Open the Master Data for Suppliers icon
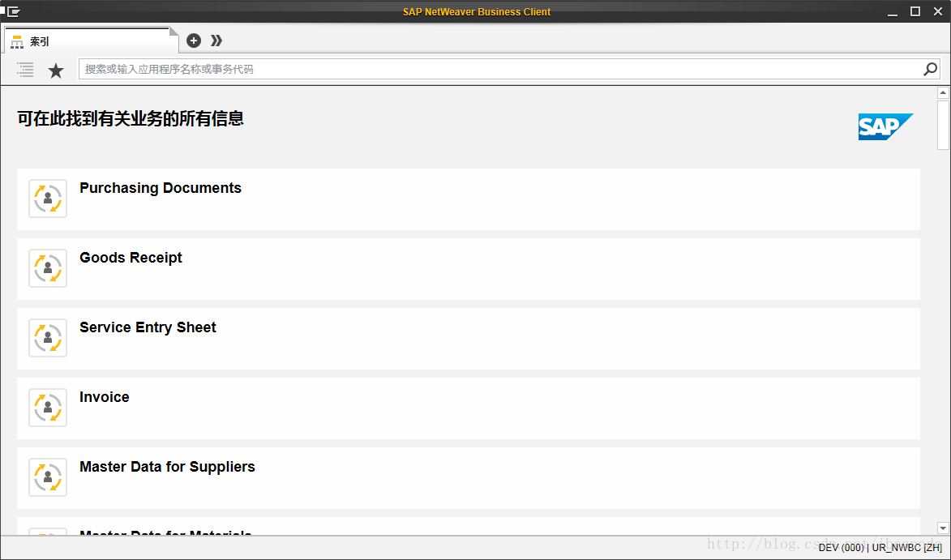The image size is (951, 560). 48,477
